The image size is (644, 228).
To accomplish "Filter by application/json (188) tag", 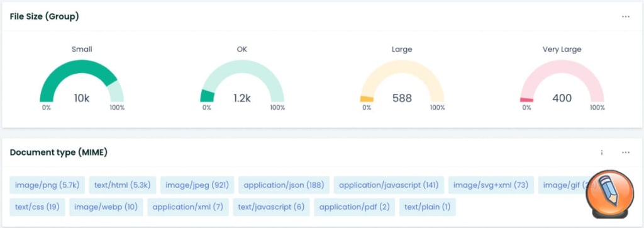I will (x=284, y=185).
